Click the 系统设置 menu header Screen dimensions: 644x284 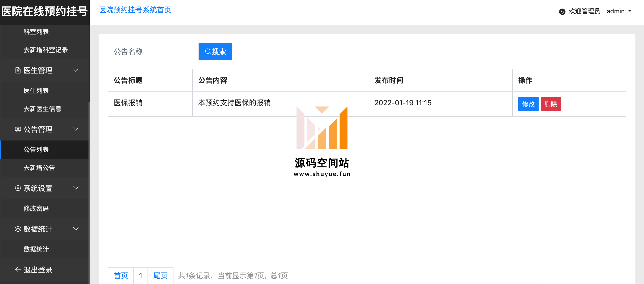45,188
